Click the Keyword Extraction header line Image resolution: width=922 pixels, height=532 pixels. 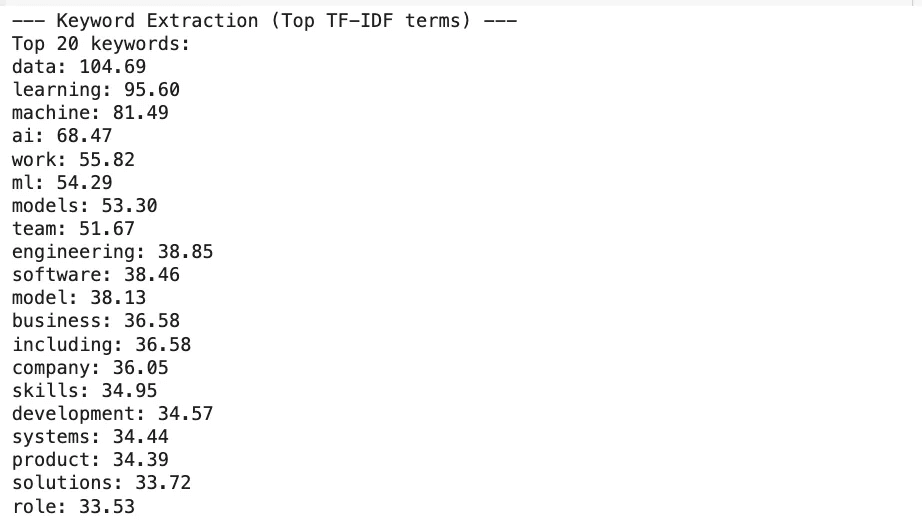265,21
